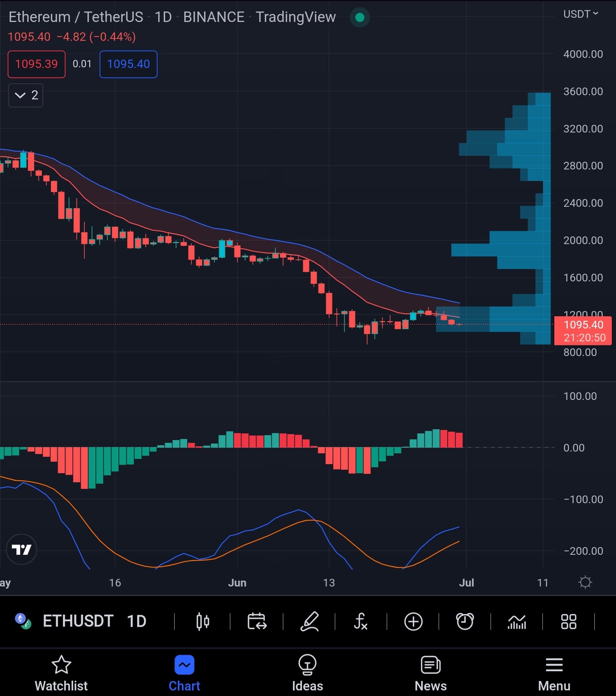Tap the Jul date label on time axis
Screen dimensions: 616x696
click(467, 583)
